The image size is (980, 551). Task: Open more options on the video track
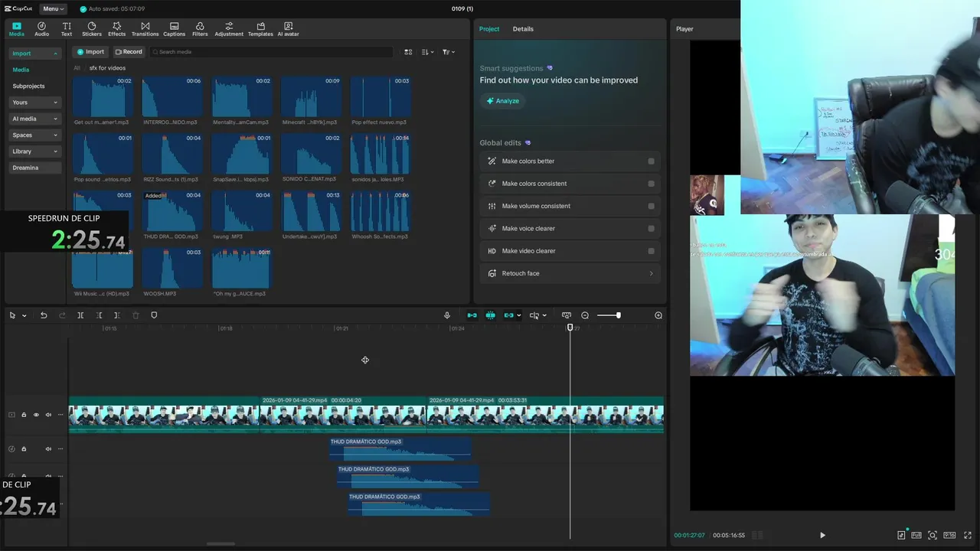tap(60, 415)
